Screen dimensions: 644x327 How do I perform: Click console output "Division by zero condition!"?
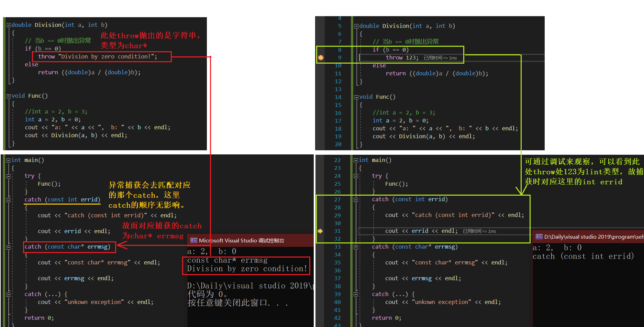[247, 269]
